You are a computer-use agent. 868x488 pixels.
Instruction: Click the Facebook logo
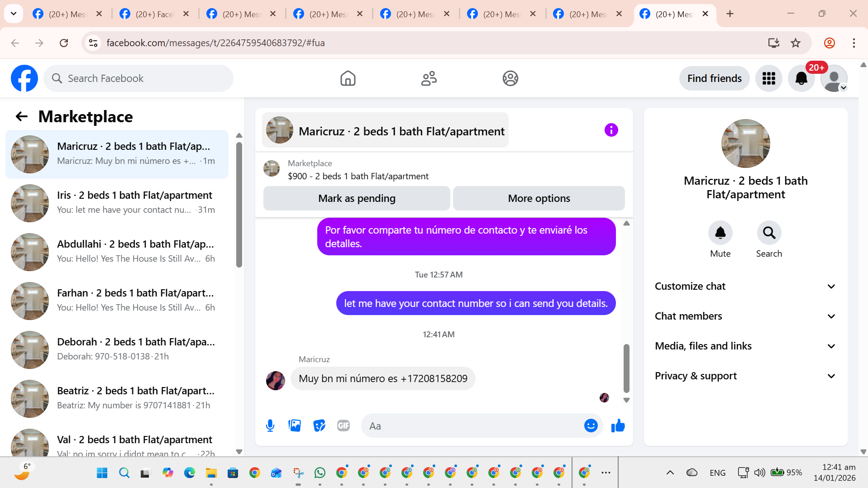pyautogui.click(x=24, y=78)
